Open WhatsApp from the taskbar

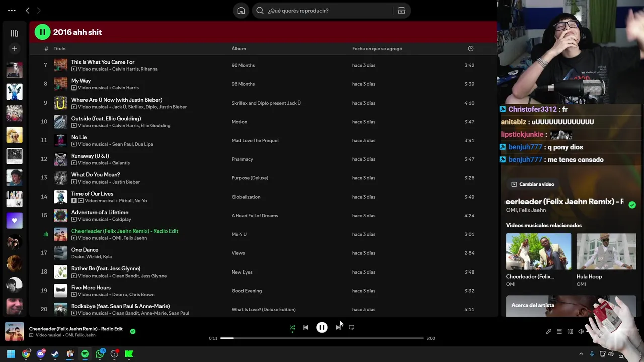(x=100, y=354)
